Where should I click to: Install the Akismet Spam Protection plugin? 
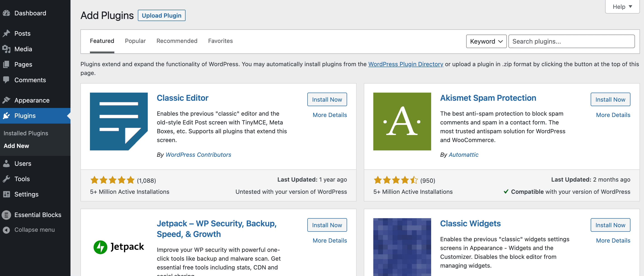tap(610, 99)
